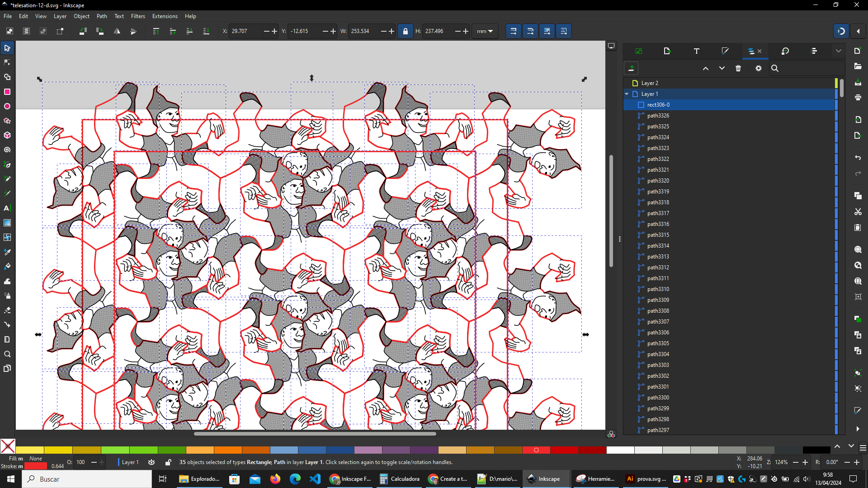Open the mm units dropdown
The height and width of the screenshot is (488, 868).
click(485, 31)
